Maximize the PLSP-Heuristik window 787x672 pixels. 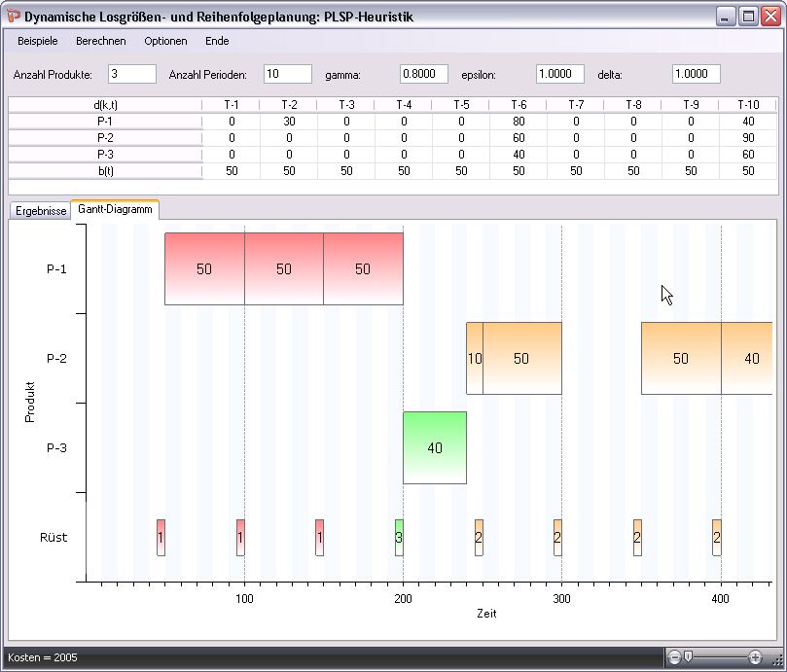[x=748, y=17]
